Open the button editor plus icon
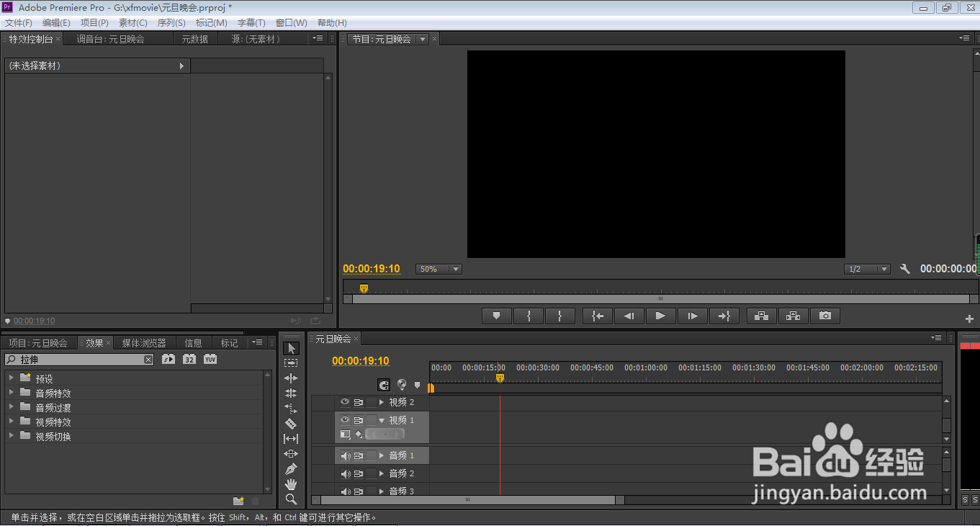The height and width of the screenshot is (526, 980). pyautogui.click(x=969, y=318)
